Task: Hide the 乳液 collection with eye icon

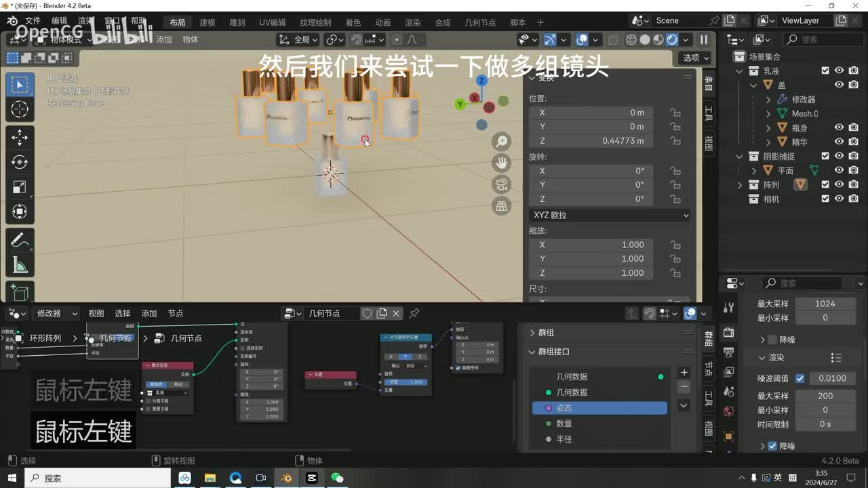Action: tap(839, 70)
